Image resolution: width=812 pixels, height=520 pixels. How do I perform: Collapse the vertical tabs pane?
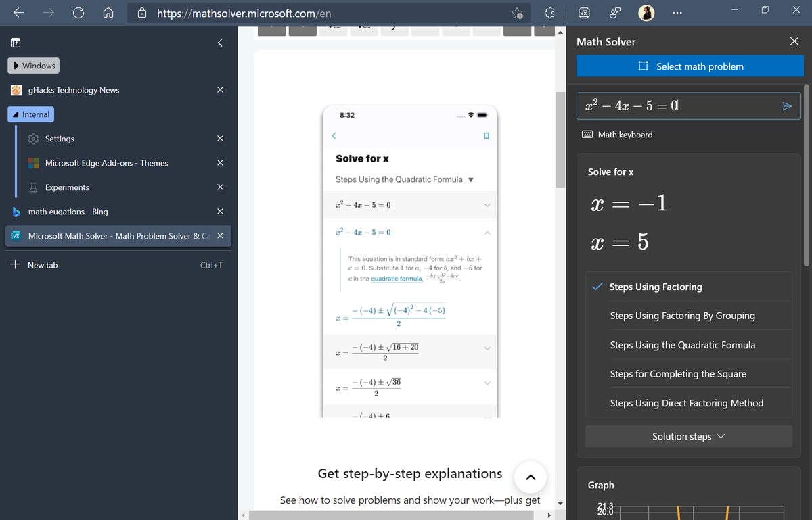(x=219, y=42)
